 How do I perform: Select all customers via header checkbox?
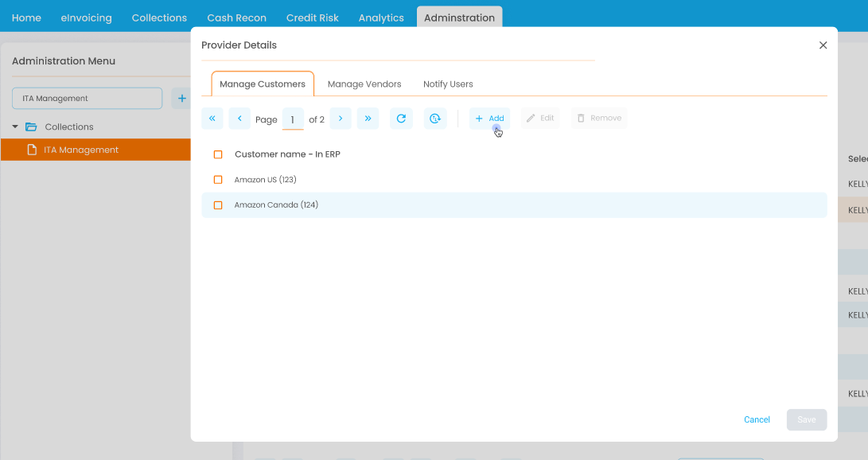[218, 154]
